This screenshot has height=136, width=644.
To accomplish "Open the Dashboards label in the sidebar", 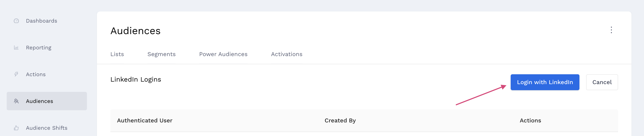I will (42, 21).
